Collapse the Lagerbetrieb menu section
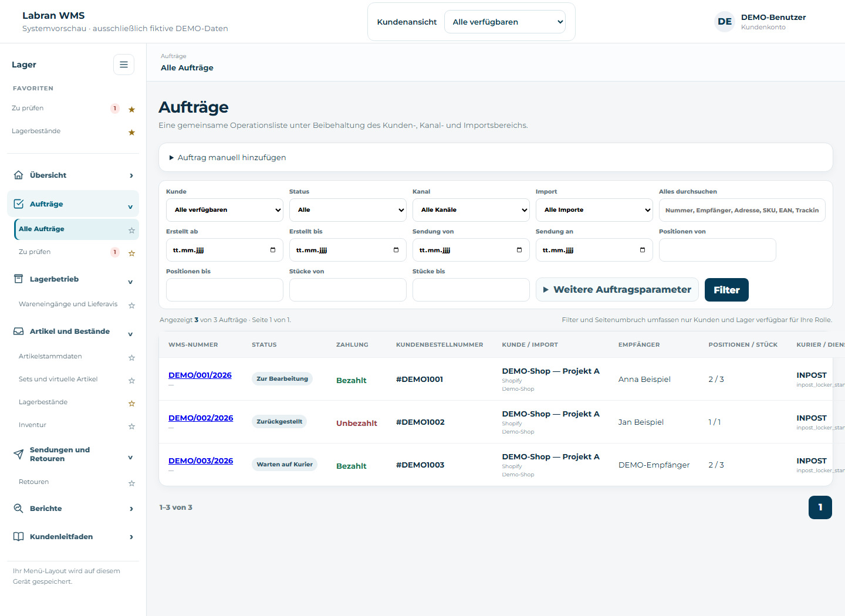 click(73, 279)
